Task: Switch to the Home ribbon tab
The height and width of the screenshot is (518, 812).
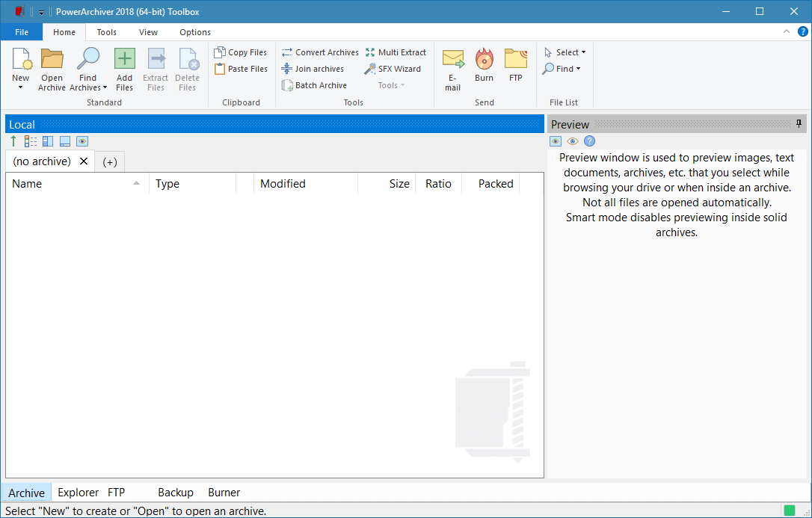Action: coord(64,32)
